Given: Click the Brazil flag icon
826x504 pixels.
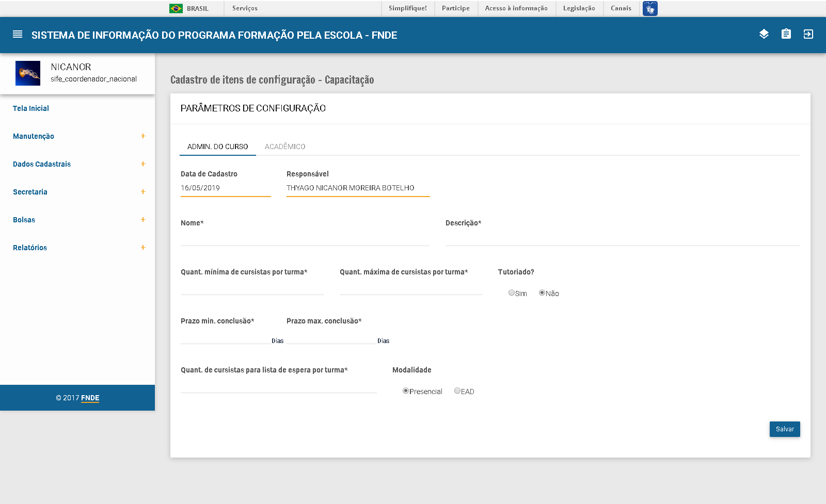Looking at the screenshot, I should [x=176, y=8].
